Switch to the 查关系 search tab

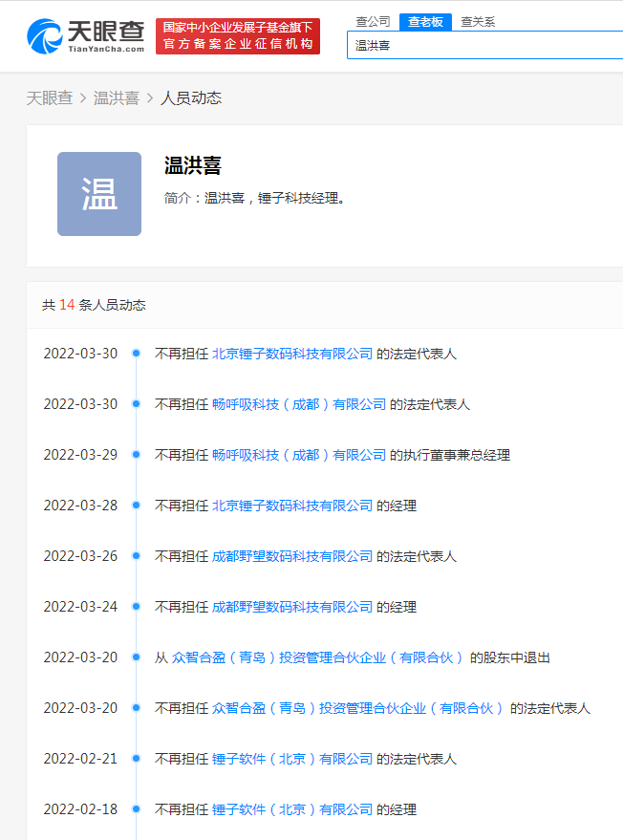coord(478,22)
